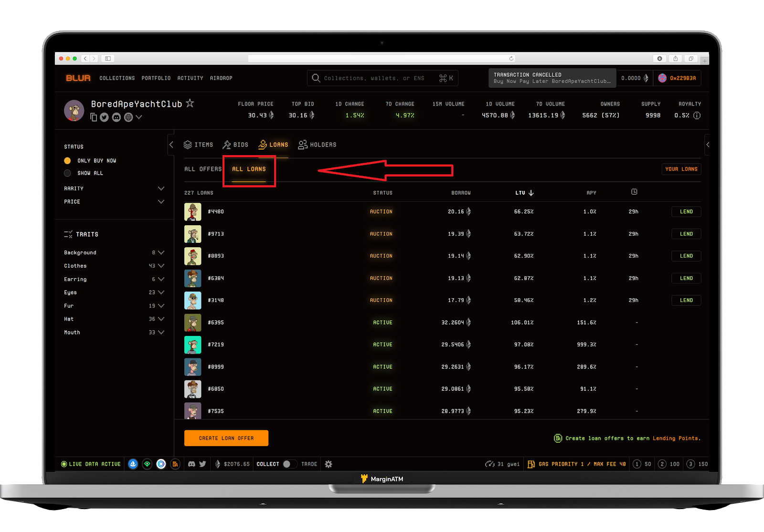Click the royalty info icon

click(x=697, y=115)
